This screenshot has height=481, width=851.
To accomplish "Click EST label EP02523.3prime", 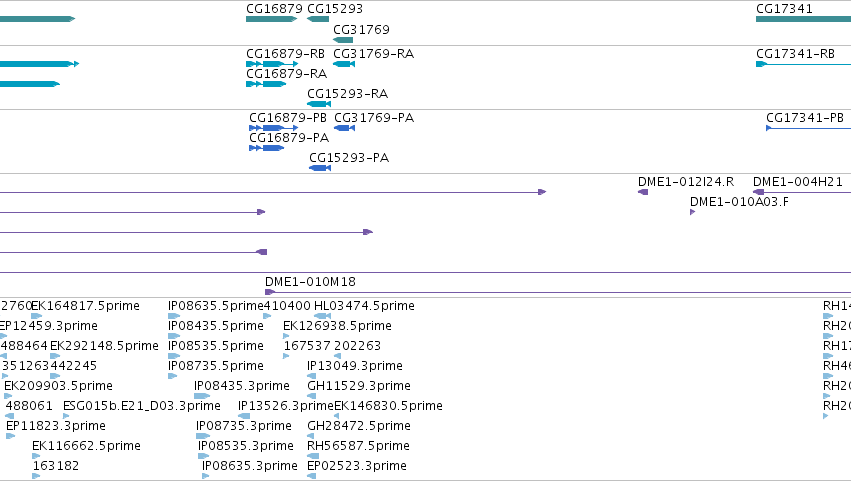I will pyautogui.click(x=357, y=466).
